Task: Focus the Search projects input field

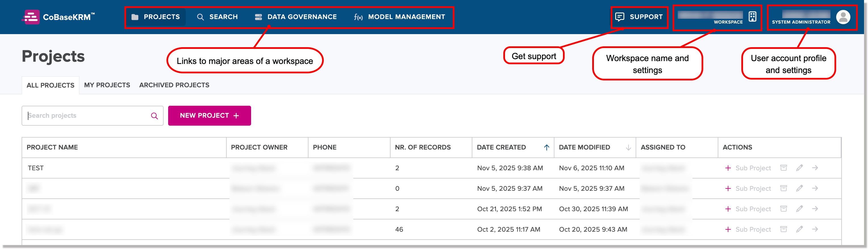Action: [87, 116]
